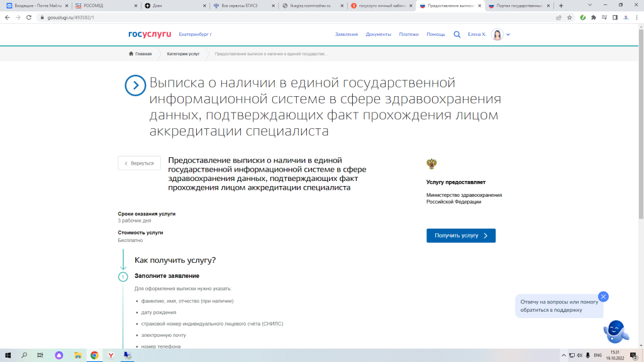Reload the page in browser
The height and width of the screenshot is (362, 644).
(x=29, y=18)
